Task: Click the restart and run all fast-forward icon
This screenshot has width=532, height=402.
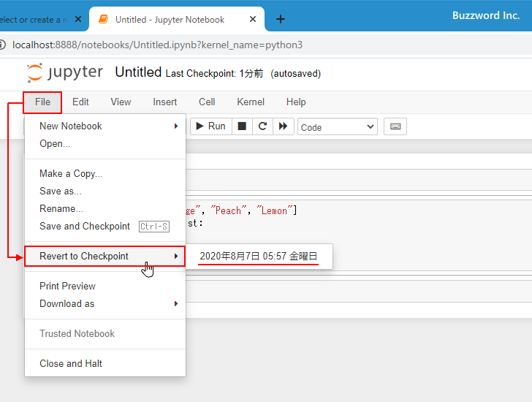Action: (284, 126)
